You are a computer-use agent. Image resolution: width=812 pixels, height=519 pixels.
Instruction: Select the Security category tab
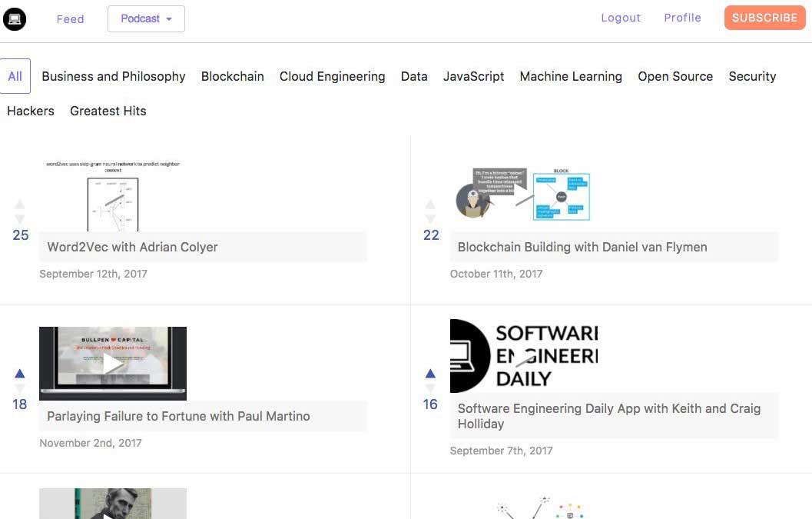(752, 76)
